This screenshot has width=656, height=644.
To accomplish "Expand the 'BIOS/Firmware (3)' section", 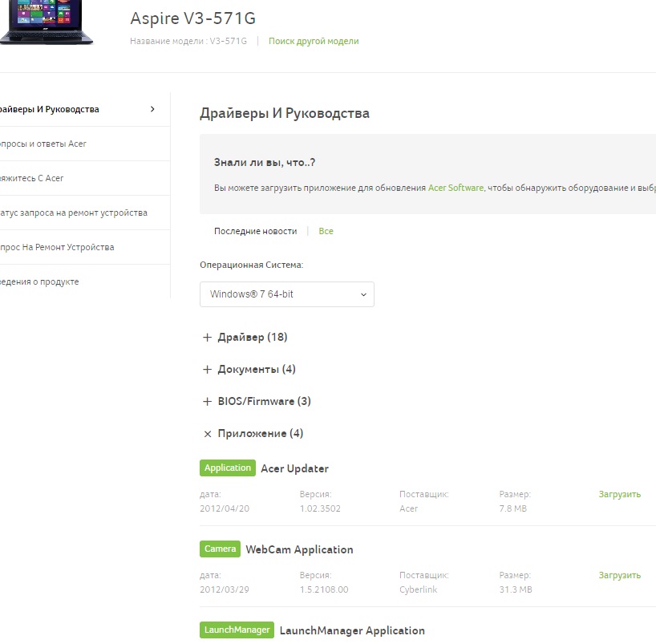I will [x=257, y=401].
